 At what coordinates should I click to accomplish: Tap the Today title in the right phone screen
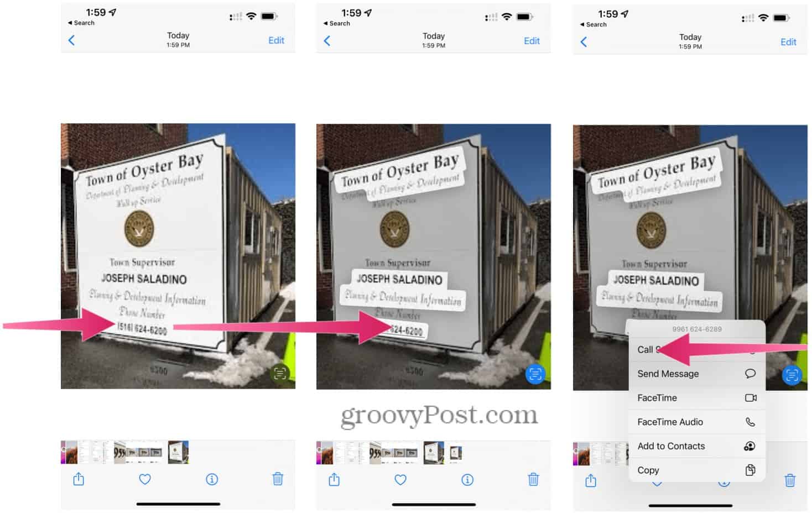click(x=690, y=37)
